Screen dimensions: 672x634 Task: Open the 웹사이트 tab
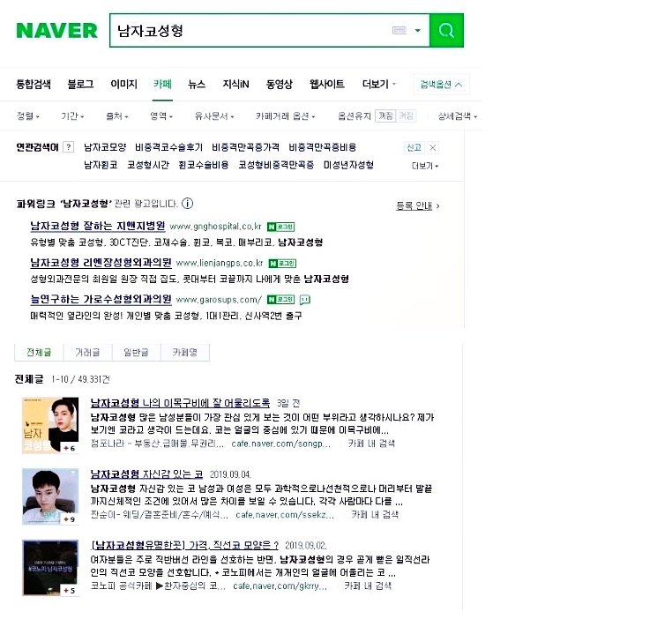click(327, 84)
